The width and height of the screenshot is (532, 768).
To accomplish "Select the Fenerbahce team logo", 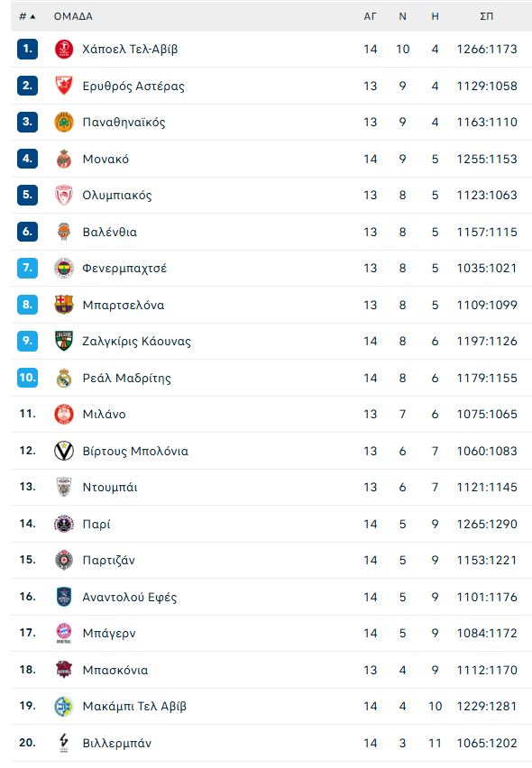I will (x=65, y=268).
